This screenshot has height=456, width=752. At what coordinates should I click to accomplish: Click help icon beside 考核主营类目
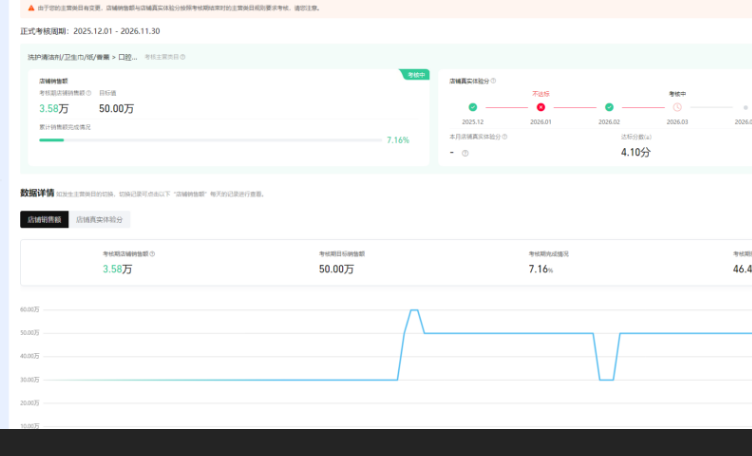pyautogui.click(x=185, y=57)
